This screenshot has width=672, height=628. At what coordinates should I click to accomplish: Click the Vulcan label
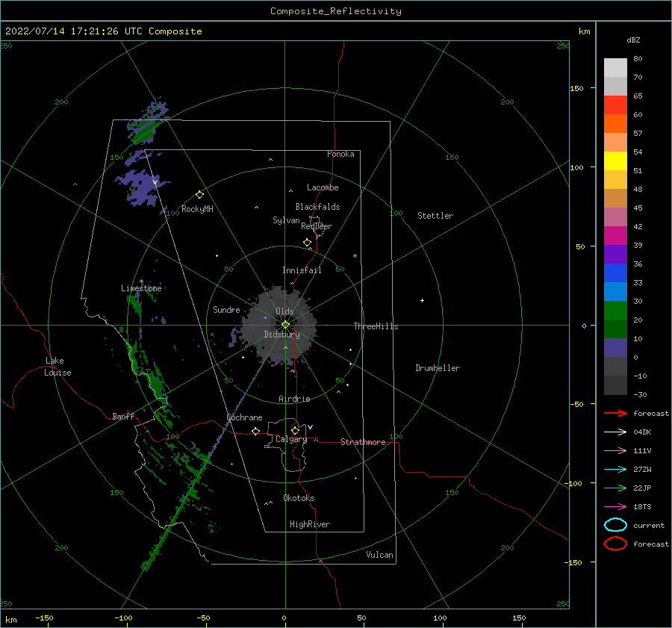click(x=379, y=555)
